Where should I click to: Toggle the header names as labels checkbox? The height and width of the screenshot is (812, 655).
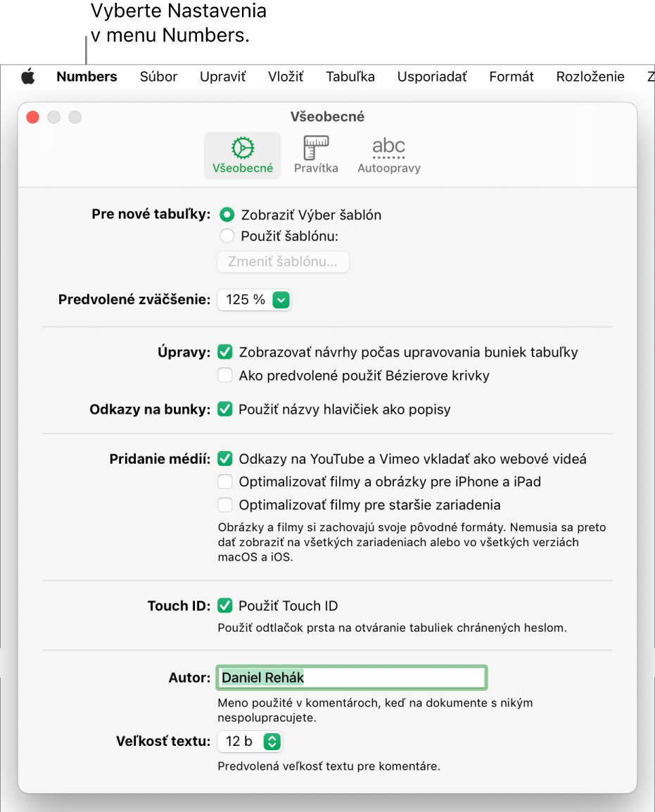pos(225,409)
